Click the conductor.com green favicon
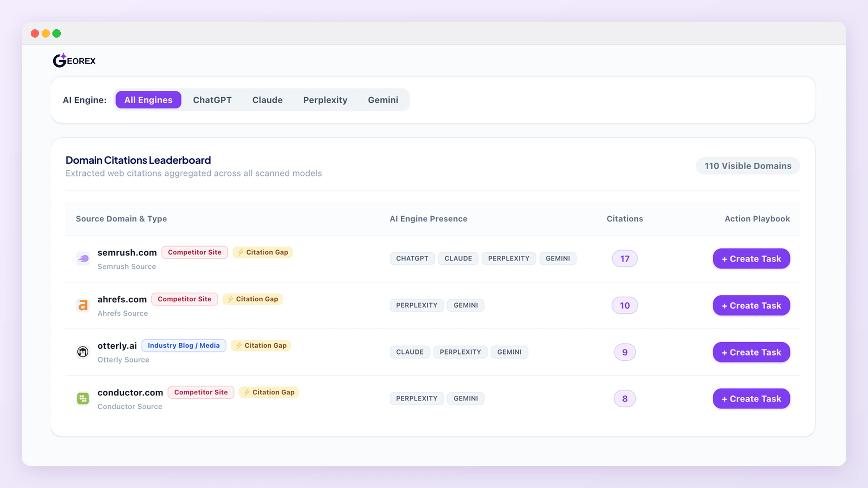The image size is (868, 488). pyautogui.click(x=83, y=398)
